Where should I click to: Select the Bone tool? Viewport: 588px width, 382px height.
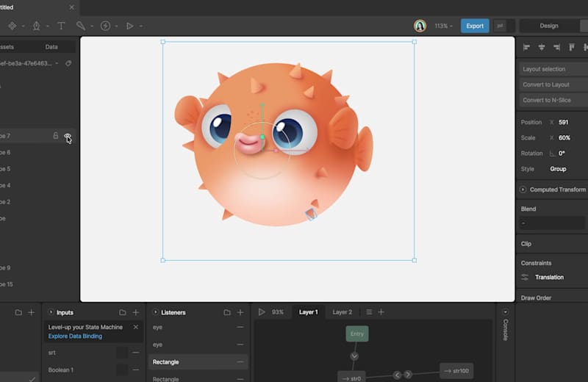coord(81,26)
